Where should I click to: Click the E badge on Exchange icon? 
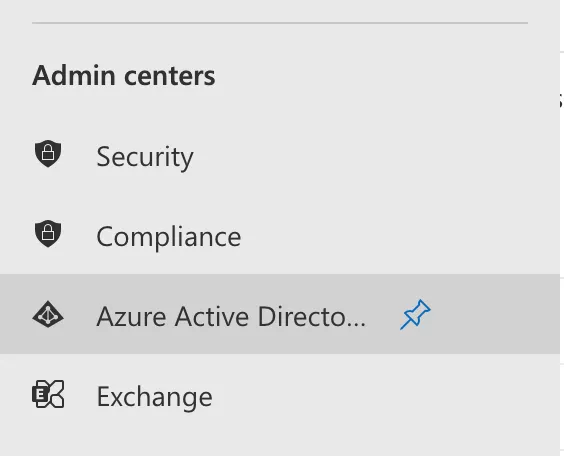[x=40, y=395]
